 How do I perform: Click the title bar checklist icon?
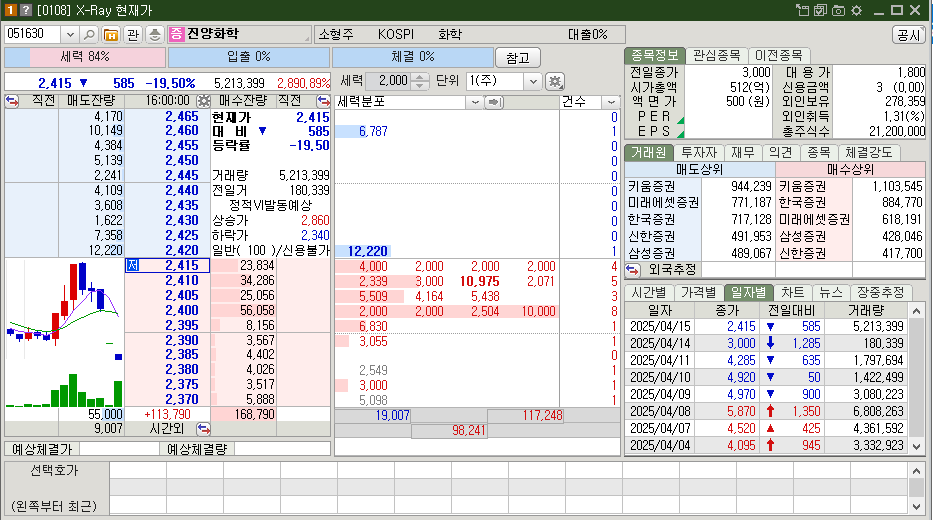coord(821,10)
